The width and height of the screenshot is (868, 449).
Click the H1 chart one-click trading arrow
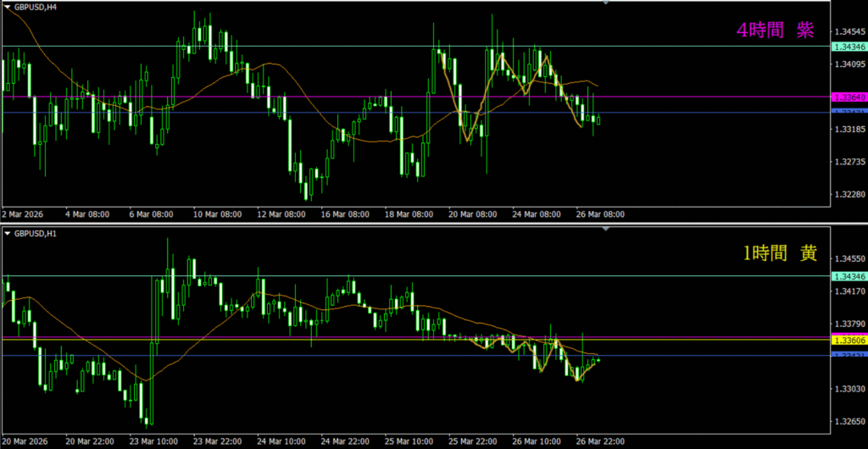tap(8, 232)
